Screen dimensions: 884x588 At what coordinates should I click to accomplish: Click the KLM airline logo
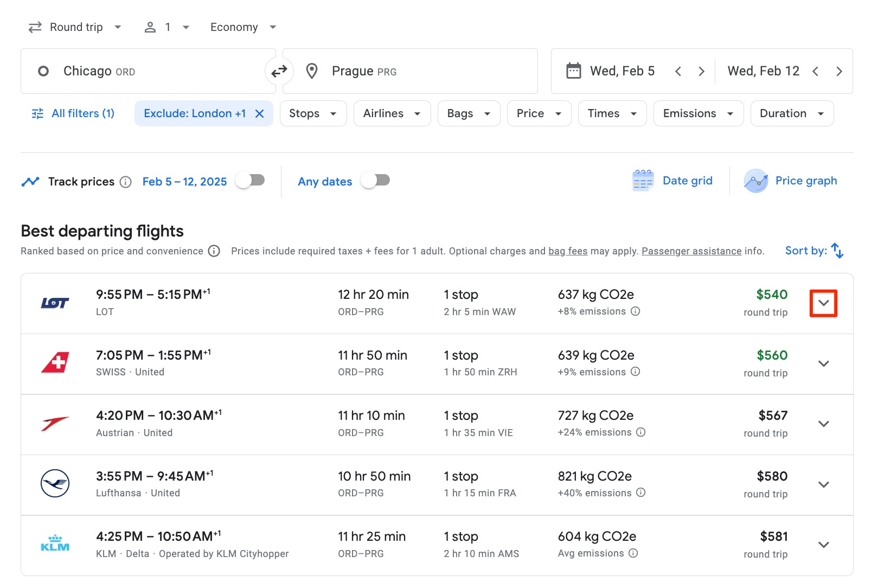coord(55,544)
